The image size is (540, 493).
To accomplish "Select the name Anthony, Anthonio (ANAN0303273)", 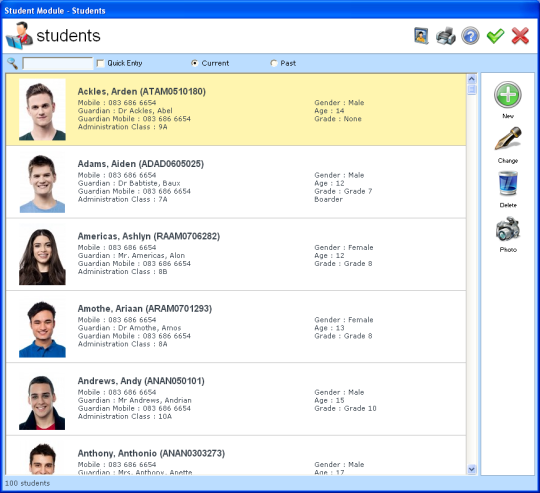I will (151, 453).
